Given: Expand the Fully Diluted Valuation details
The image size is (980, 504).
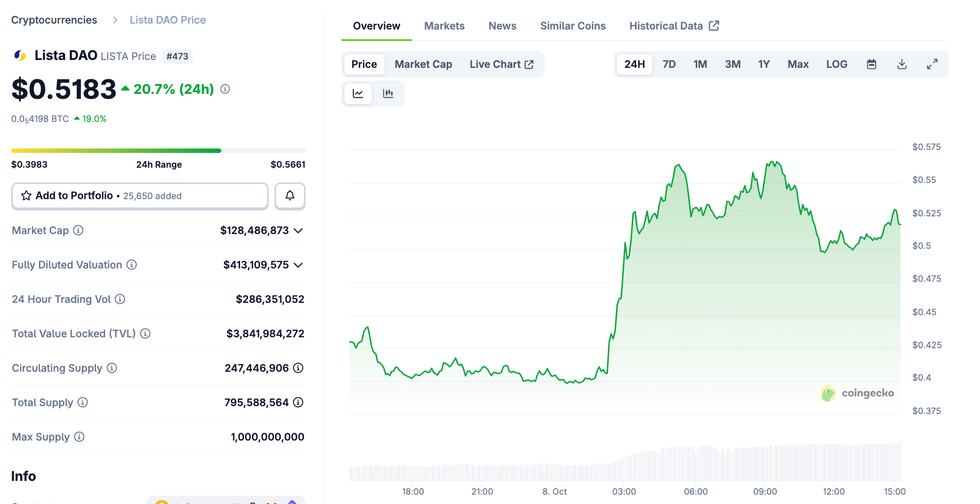Looking at the screenshot, I should pos(298,265).
